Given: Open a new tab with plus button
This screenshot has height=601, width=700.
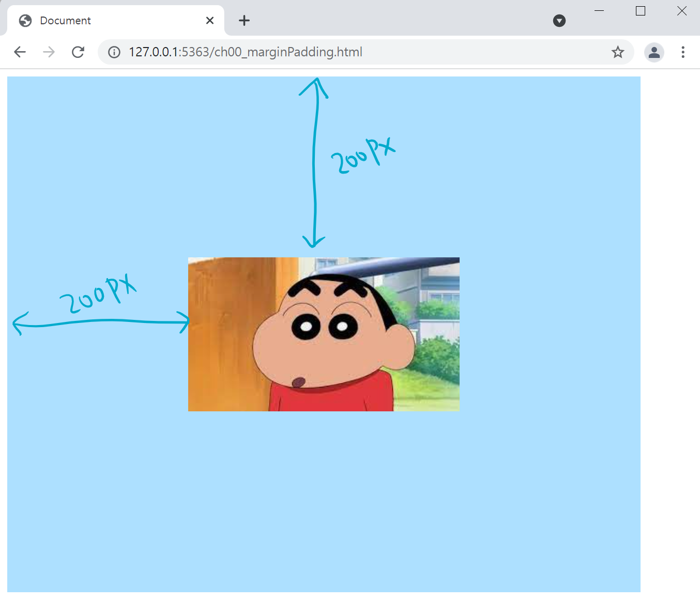Looking at the screenshot, I should [245, 21].
